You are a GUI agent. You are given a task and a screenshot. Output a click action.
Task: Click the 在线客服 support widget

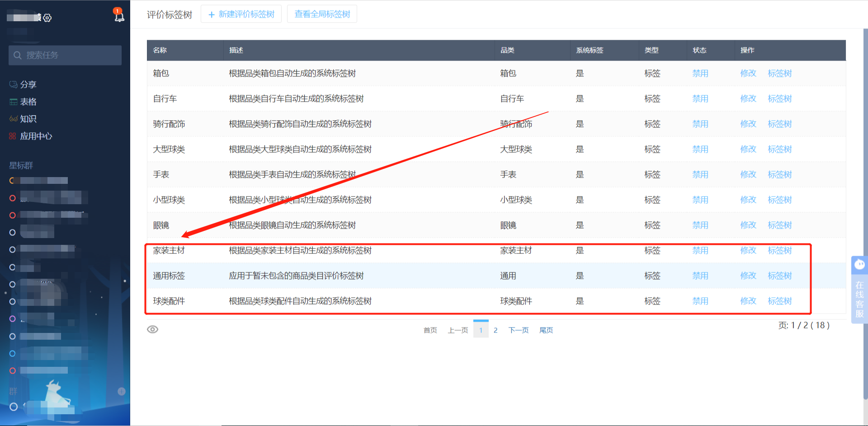(x=859, y=290)
